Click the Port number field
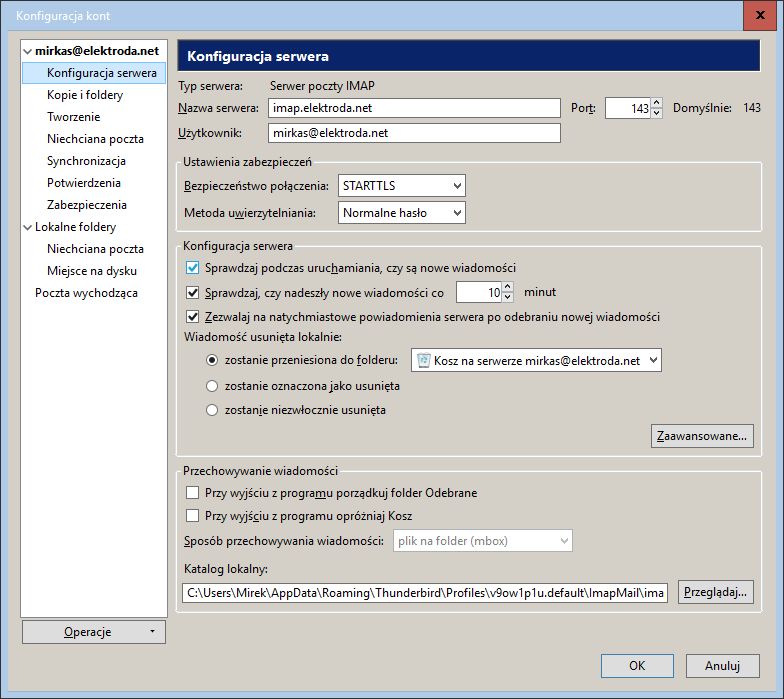This screenshot has width=784, height=699. [628, 108]
